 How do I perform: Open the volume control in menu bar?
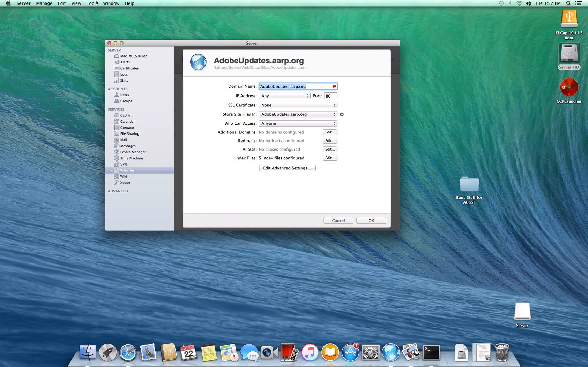(x=528, y=3)
